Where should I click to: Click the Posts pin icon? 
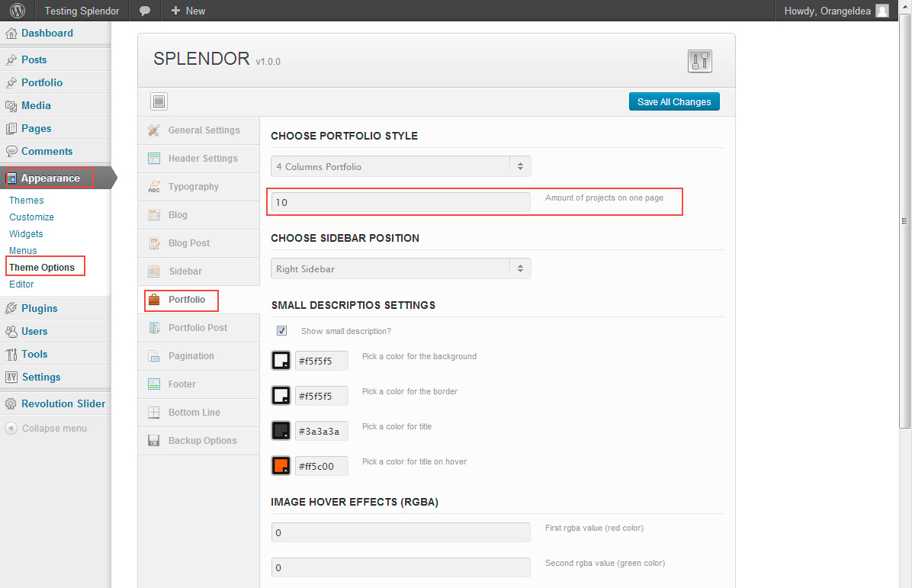click(x=11, y=60)
